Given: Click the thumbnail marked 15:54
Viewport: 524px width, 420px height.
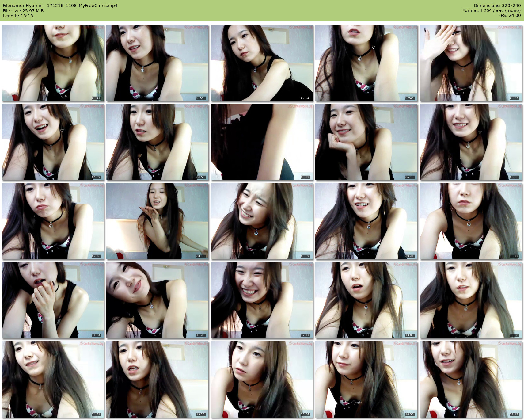Looking at the screenshot, I should point(262,379).
